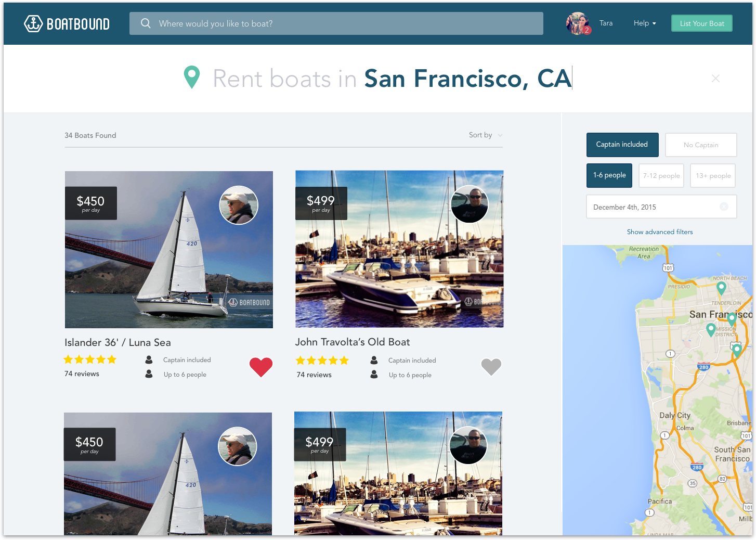Click Tara username in the header
Viewport: 756px width, 540px height.
(x=606, y=23)
